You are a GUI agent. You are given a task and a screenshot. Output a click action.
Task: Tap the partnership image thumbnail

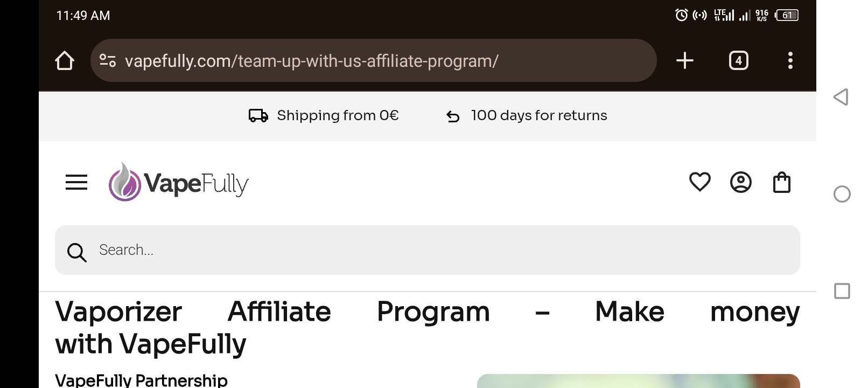coord(638,381)
